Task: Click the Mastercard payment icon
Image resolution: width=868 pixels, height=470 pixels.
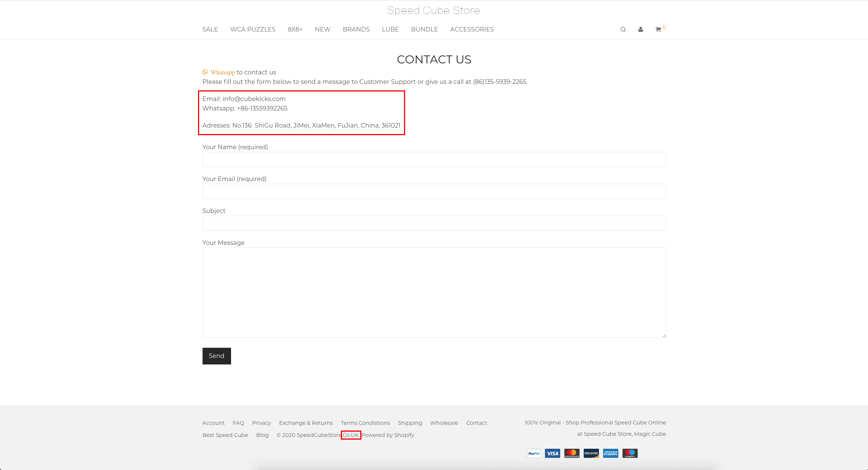Action: pos(572,453)
